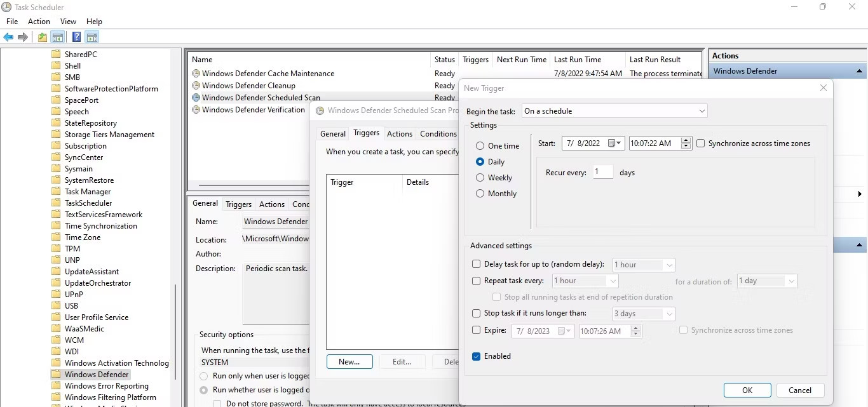Toggle the Show/Hide Action Pane toolbar icon
868x407 pixels.
[92, 37]
